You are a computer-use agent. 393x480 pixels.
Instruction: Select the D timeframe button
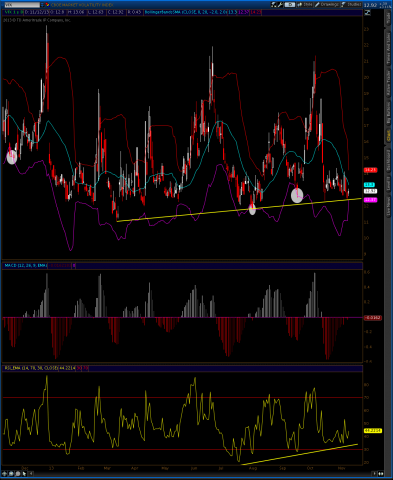pyautogui.click(x=290, y=4)
